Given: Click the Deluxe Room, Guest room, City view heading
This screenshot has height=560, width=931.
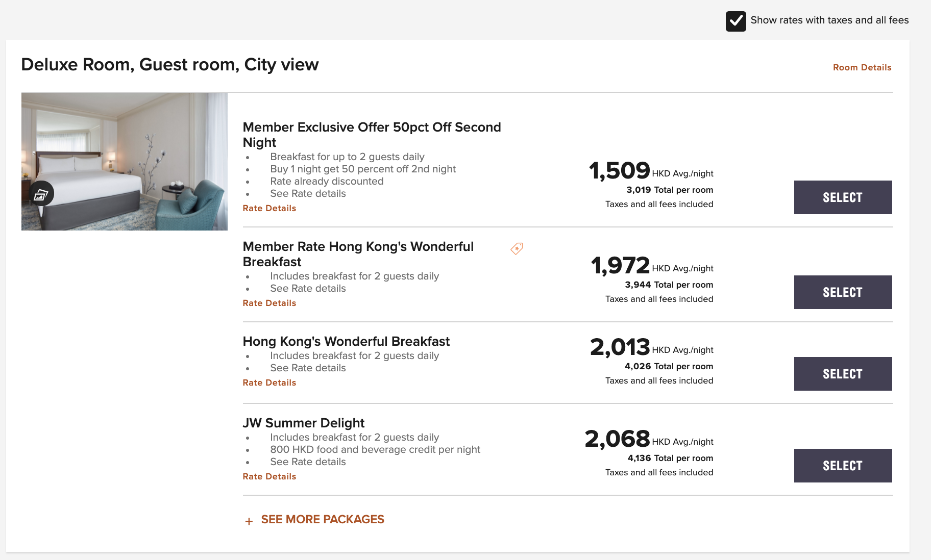Looking at the screenshot, I should [169, 65].
